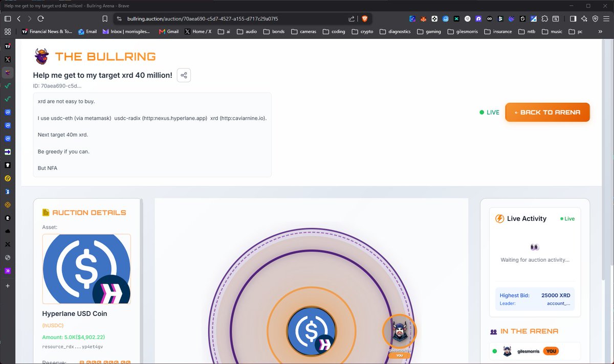Click the gilesmorris avatar on the arena ring
The height and width of the screenshot is (364, 614).
(x=400, y=331)
